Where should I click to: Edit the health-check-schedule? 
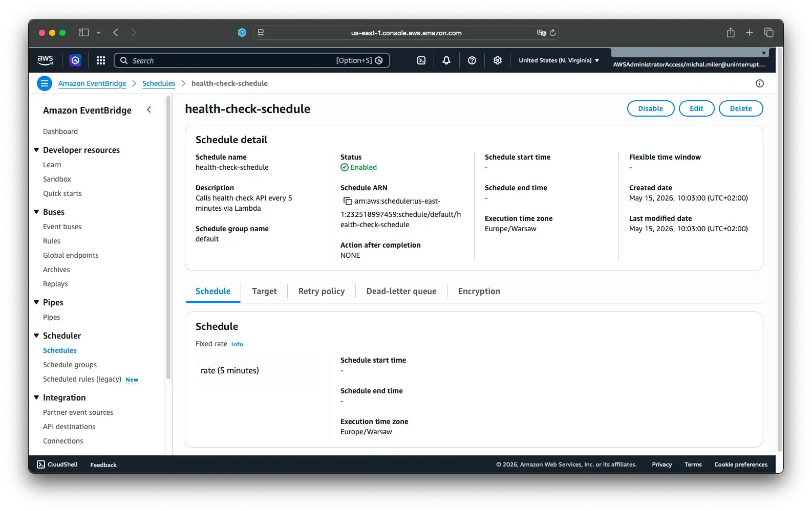(x=696, y=108)
